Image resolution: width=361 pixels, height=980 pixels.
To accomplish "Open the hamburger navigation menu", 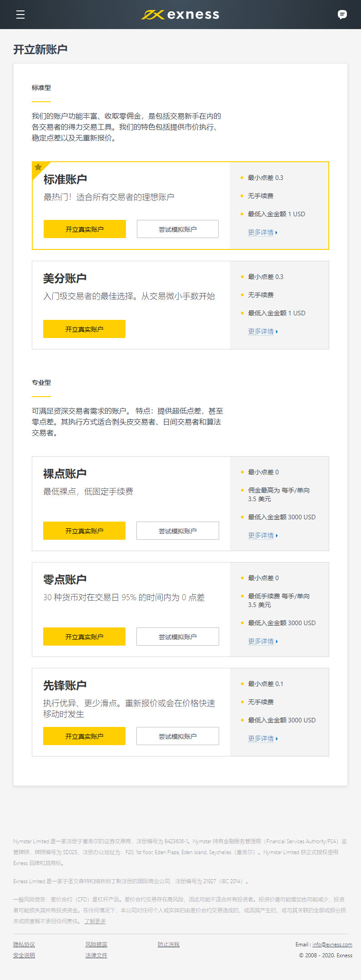I will pyautogui.click(x=20, y=15).
